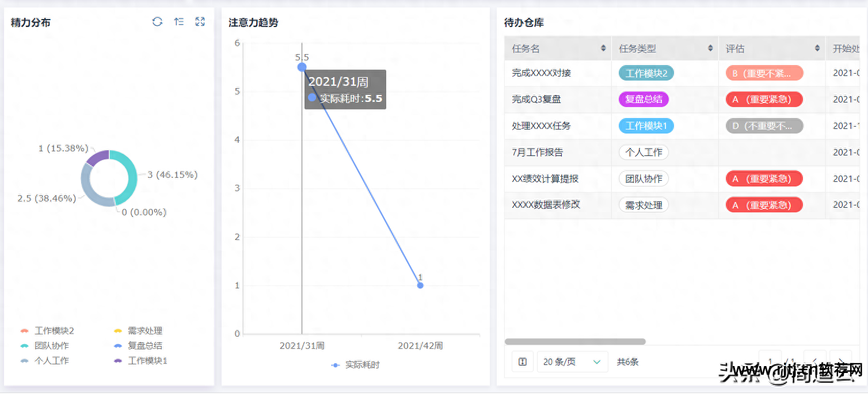Click the sort-order icon in 精力分布 header
Image resolution: width=868 pixels, height=396 pixels.
click(178, 21)
